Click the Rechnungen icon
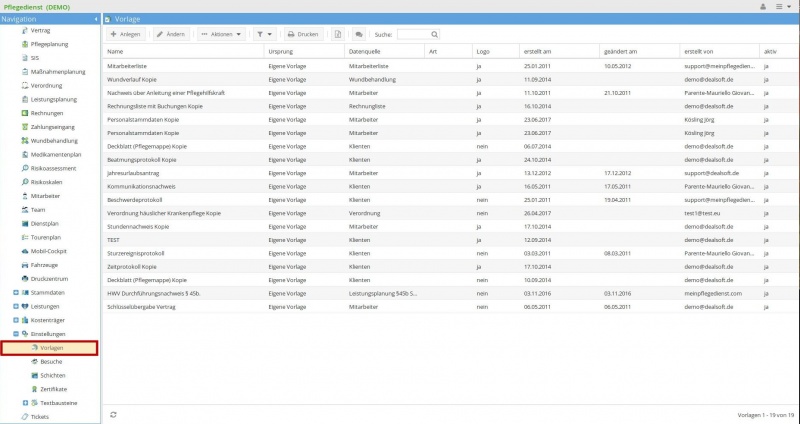The image size is (800, 424). pos(25,113)
